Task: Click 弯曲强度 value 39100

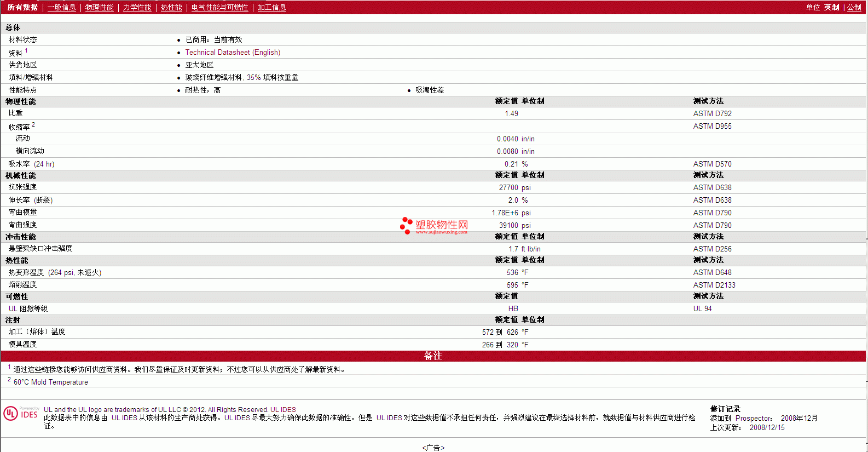Action: coord(508,226)
